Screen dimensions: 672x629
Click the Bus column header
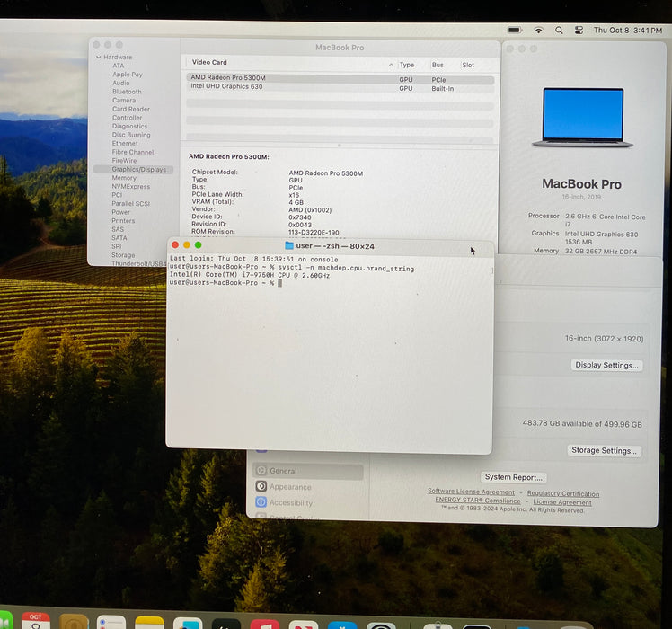[x=438, y=65]
